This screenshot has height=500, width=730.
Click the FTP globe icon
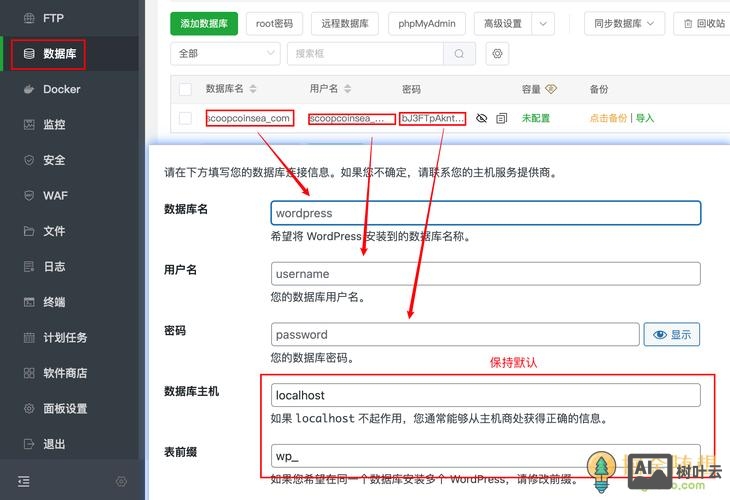pos(29,18)
